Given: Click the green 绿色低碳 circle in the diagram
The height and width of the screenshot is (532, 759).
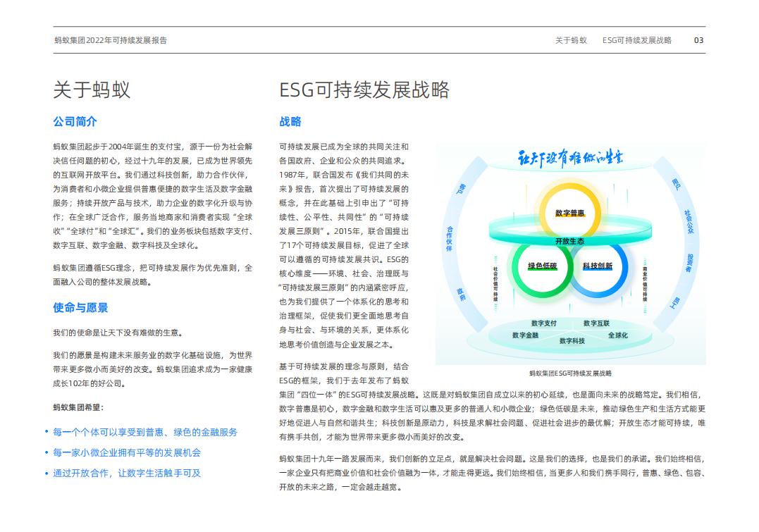Looking at the screenshot, I should pyautogui.click(x=542, y=266).
